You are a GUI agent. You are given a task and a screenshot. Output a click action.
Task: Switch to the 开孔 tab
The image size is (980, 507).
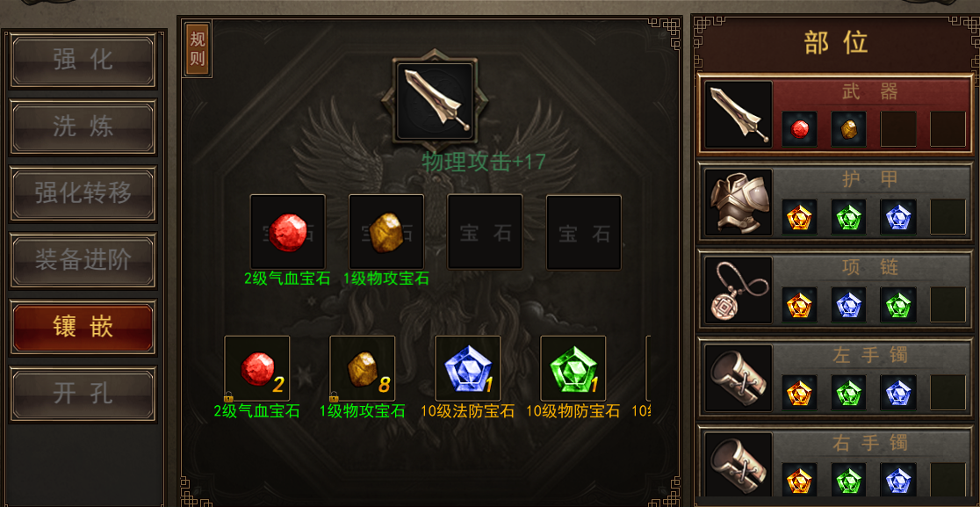(x=83, y=394)
